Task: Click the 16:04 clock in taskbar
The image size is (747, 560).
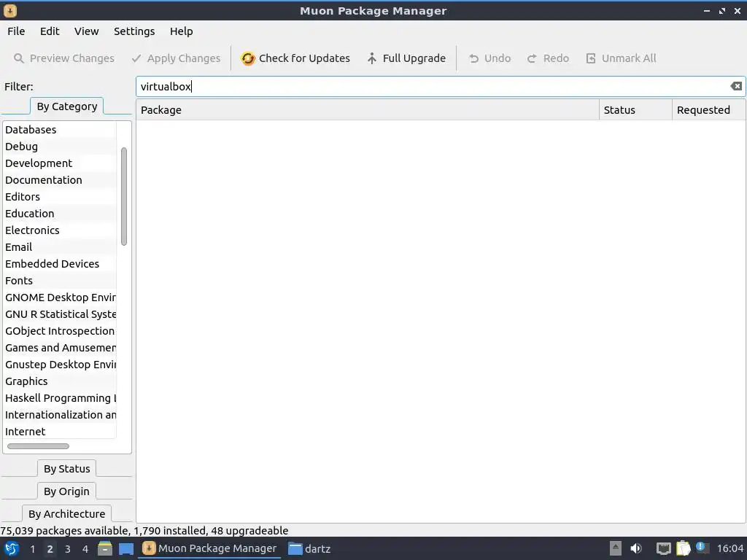Action: (729, 549)
